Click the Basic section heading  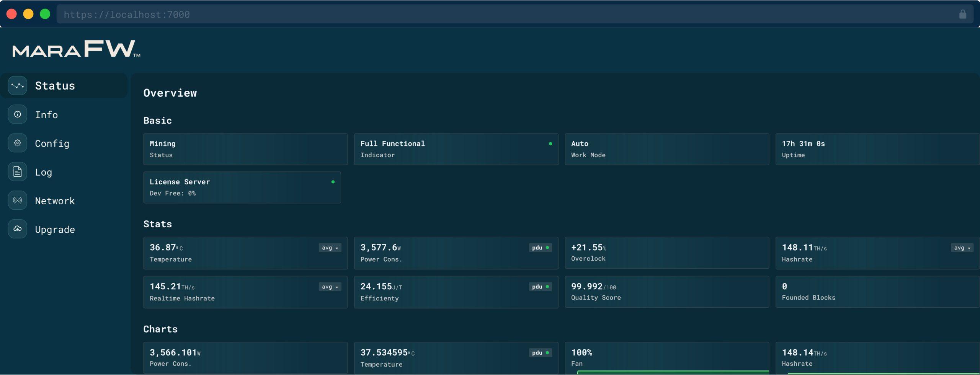pos(157,121)
